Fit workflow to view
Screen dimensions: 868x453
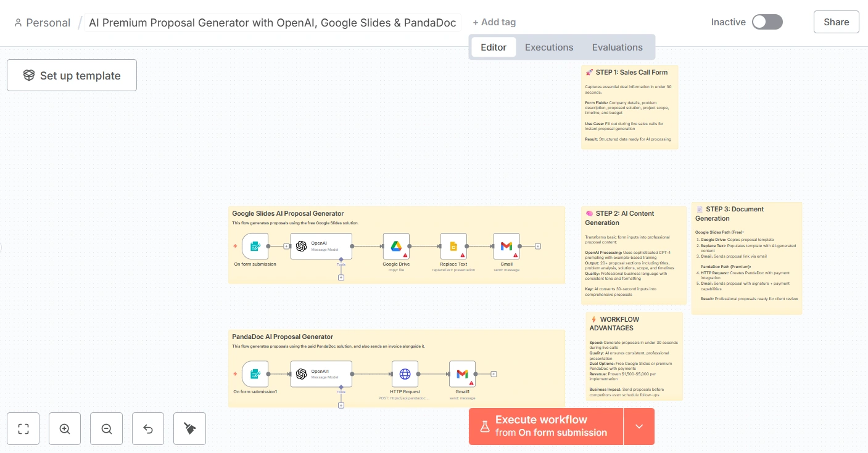click(x=23, y=429)
